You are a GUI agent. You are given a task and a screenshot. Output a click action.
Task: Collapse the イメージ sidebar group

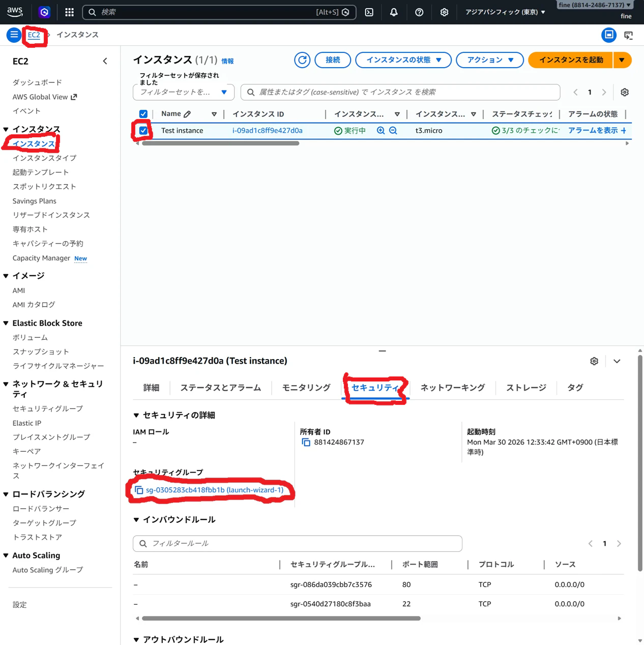click(x=6, y=276)
